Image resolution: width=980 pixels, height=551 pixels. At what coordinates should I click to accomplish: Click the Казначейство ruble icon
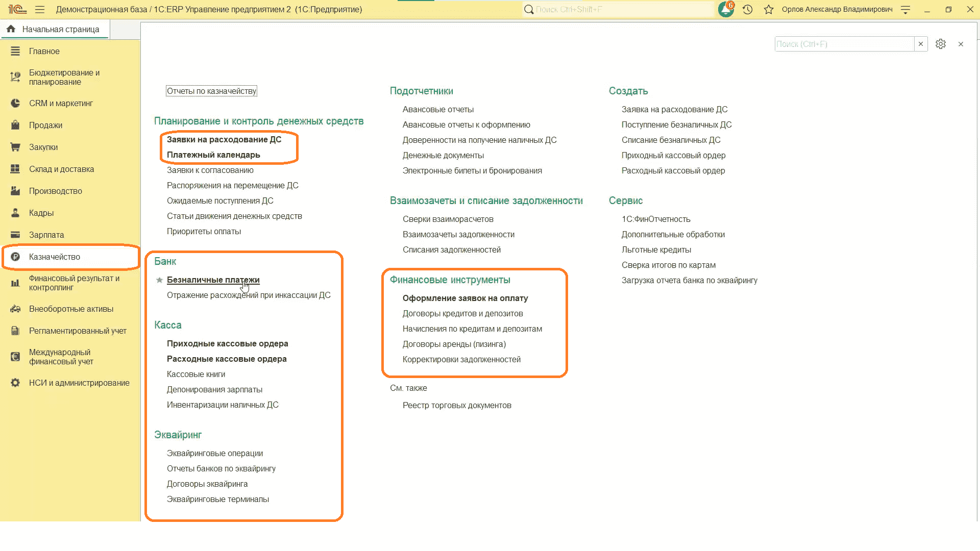click(15, 257)
